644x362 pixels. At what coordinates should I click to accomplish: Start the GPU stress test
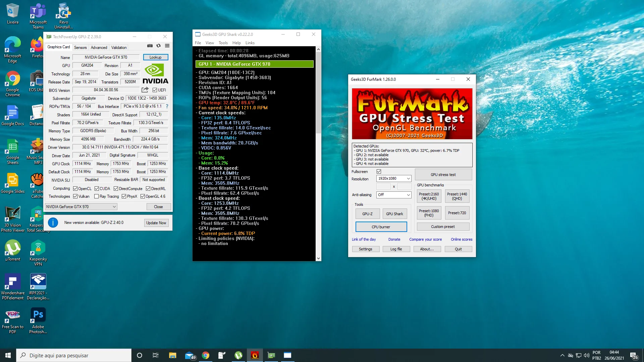pos(443,175)
